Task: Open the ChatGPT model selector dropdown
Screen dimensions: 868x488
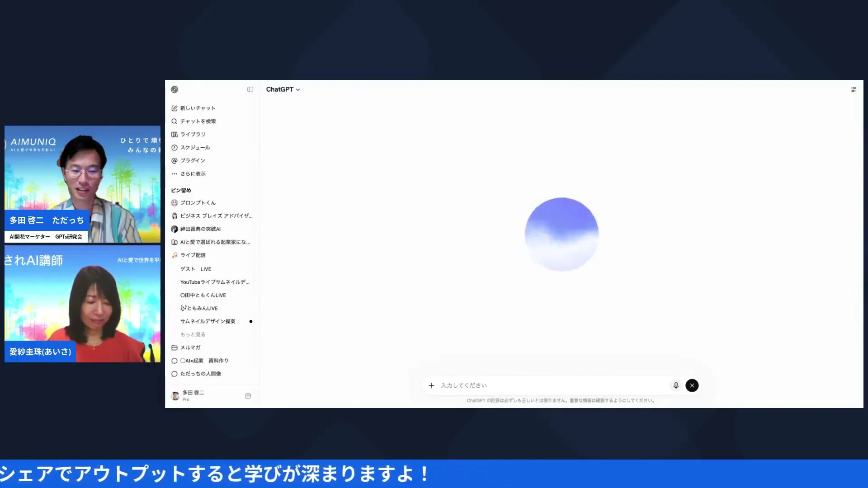Action: click(283, 89)
